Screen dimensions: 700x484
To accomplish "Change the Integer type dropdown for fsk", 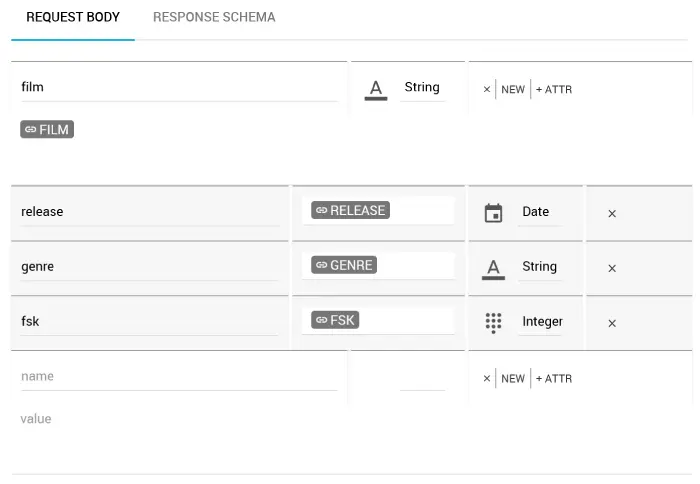I will pos(542,322).
